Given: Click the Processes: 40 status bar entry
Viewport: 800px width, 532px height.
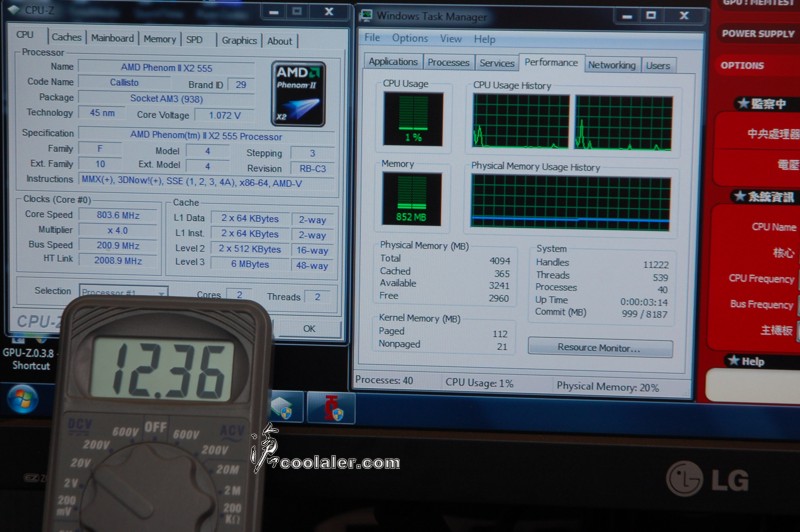Looking at the screenshot, I should 384,380.
